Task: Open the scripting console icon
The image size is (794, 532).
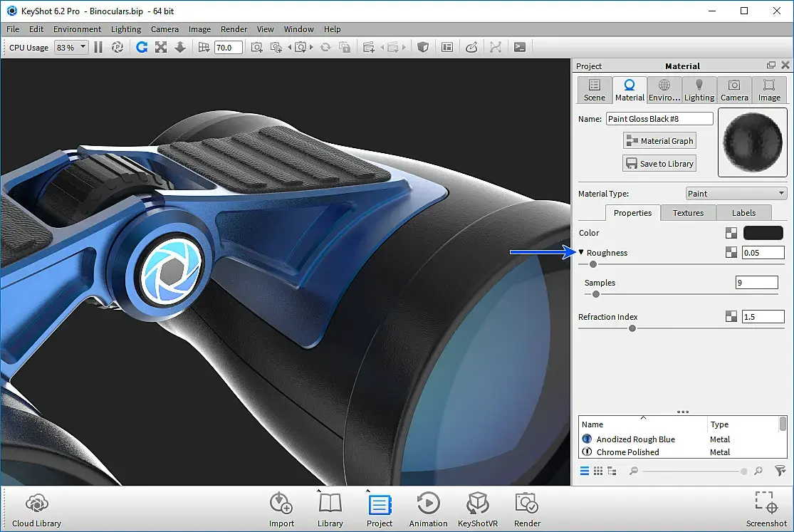Action: (x=520, y=48)
